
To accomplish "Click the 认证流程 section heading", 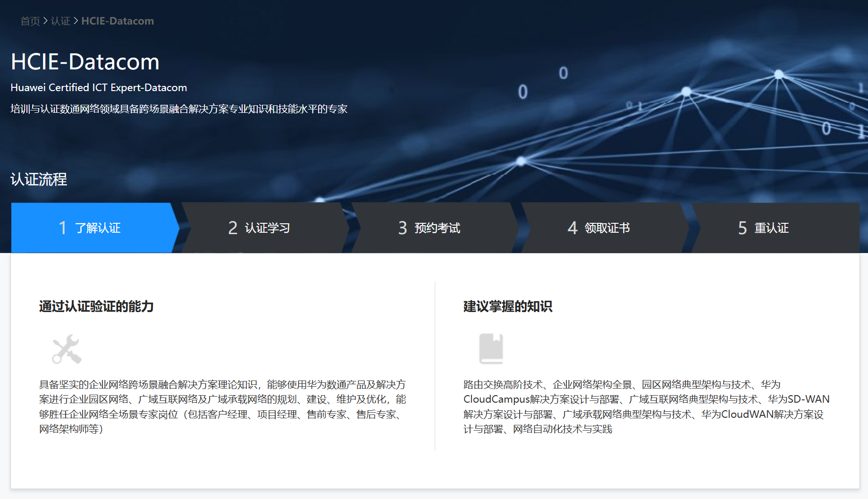I will (x=39, y=179).
